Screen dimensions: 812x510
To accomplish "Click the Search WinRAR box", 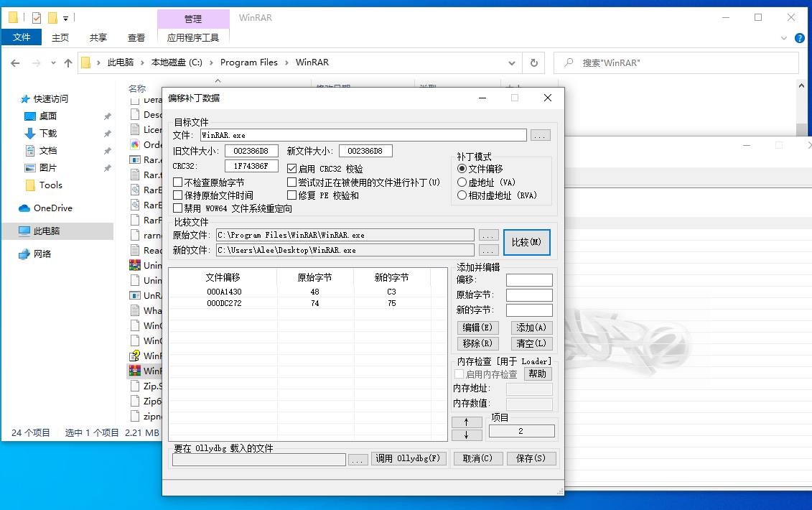I will [676, 62].
